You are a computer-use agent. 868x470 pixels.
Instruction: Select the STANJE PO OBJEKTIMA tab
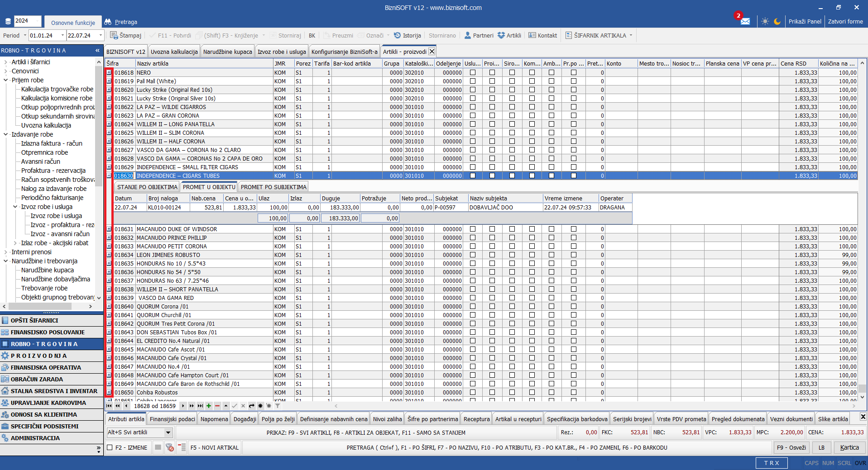click(147, 187)
